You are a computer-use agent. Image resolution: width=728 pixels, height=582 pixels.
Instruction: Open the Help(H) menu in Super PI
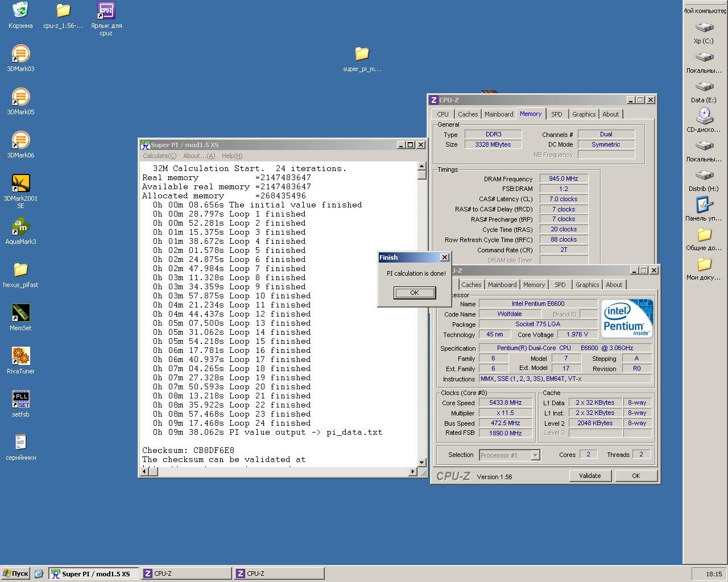pyautogui.click(x=232, y=156)
